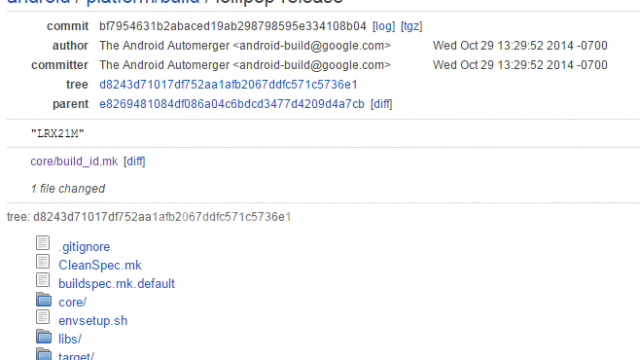
Task: Download the [tgz] archive link
Action: tap(411, 26)
